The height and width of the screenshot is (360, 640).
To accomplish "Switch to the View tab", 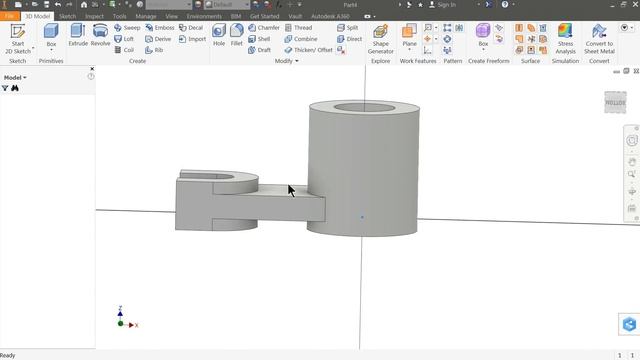I will (171, 16).
